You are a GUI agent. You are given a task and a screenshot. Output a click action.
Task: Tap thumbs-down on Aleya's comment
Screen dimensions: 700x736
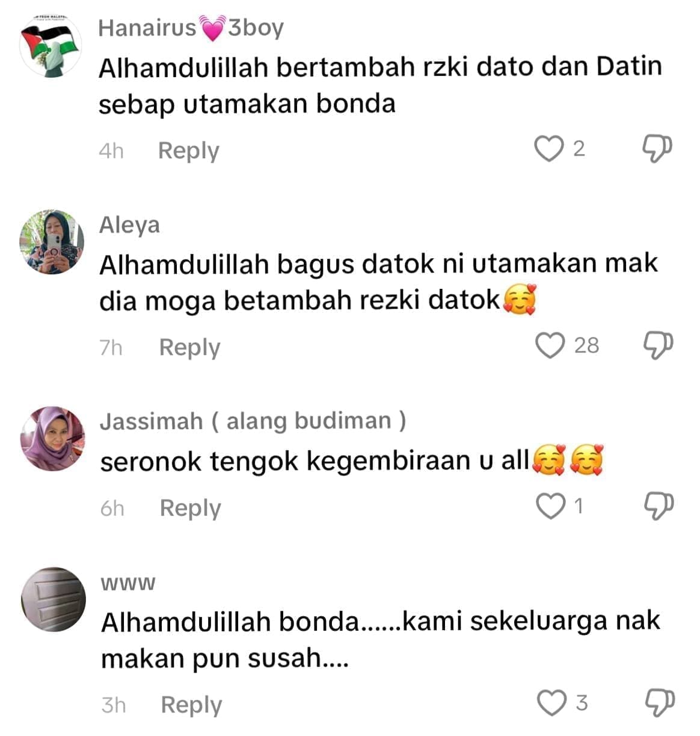658,345
